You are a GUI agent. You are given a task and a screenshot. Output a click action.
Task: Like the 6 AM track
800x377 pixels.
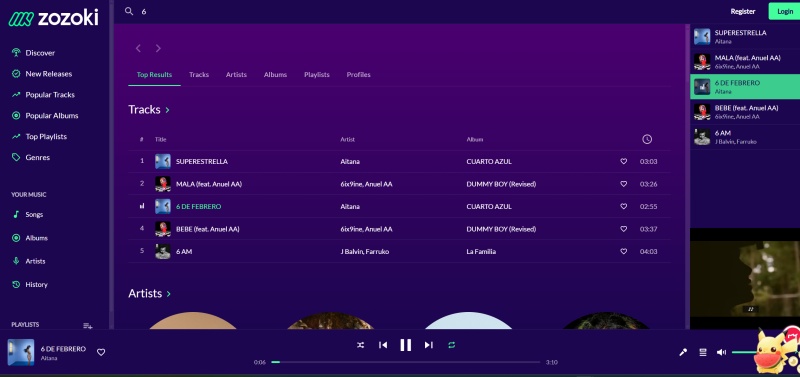pos(623,251)
